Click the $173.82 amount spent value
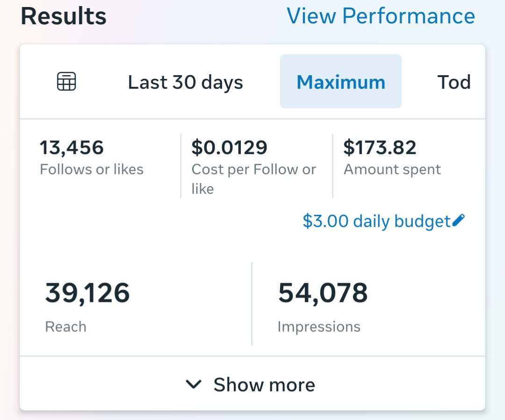 click(380, 148)
